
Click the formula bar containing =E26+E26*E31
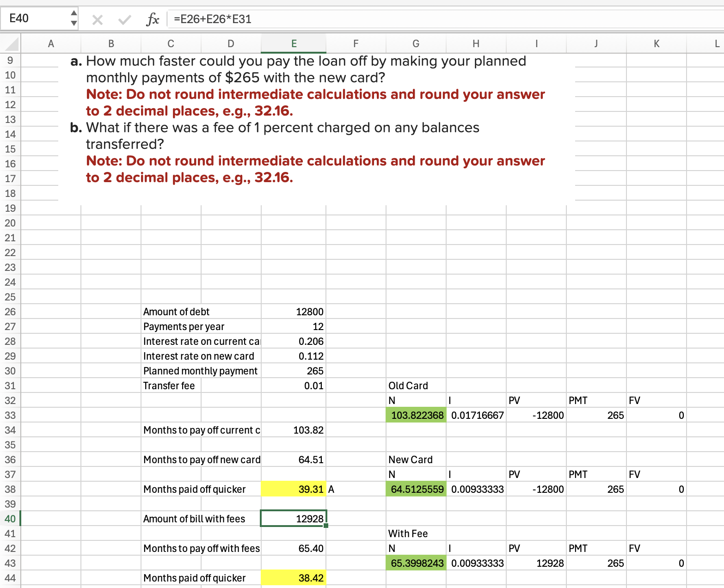[416, 19]
